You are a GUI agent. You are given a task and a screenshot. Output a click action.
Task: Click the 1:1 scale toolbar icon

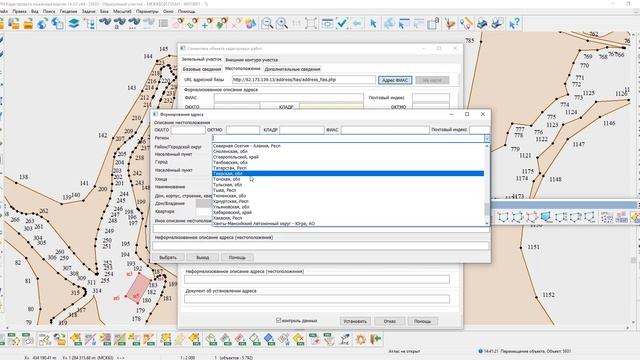(296, 23)
